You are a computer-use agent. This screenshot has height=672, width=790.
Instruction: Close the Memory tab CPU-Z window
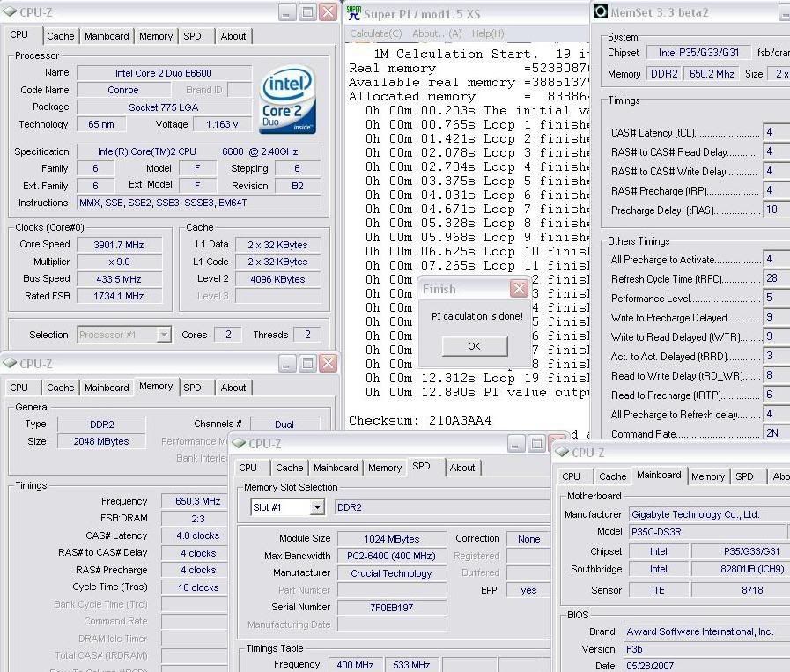pyautogui.click(x=328, y=363)
